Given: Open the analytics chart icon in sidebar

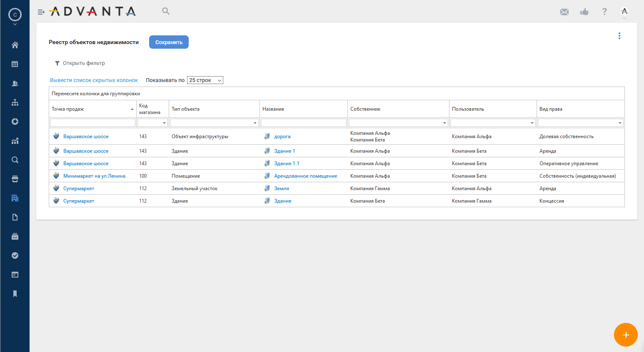Looking at the screenshot, I should click(15, 141).
